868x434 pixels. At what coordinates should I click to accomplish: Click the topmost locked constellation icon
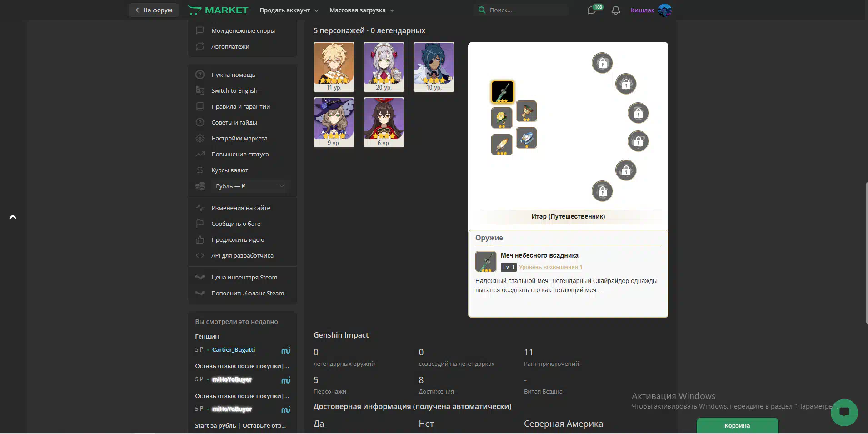602,63
